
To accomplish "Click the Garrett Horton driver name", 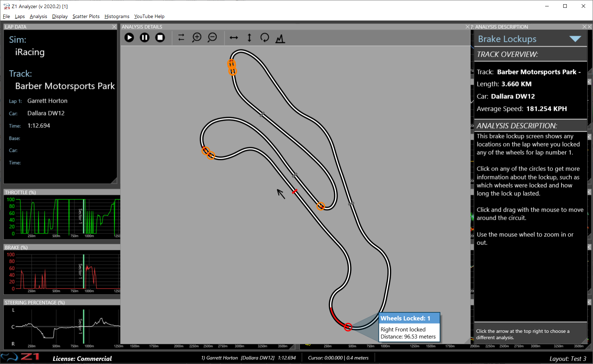I will click(x=47, y=101).
